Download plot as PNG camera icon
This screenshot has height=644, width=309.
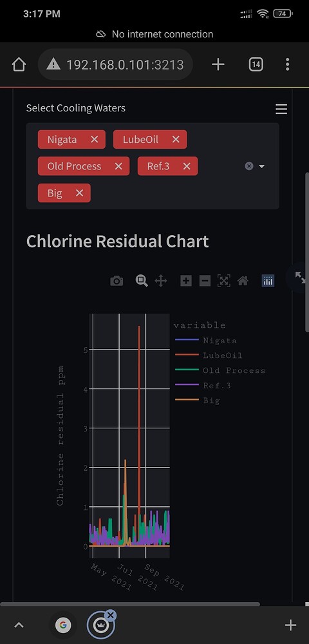coord(117,281)
